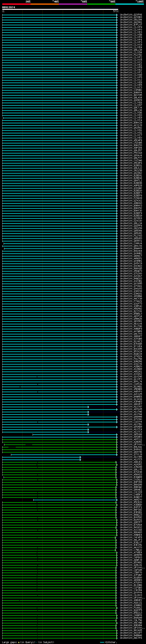
Task: Click hit UniRef100_B8LKQ1
Action: click(131, 447)
